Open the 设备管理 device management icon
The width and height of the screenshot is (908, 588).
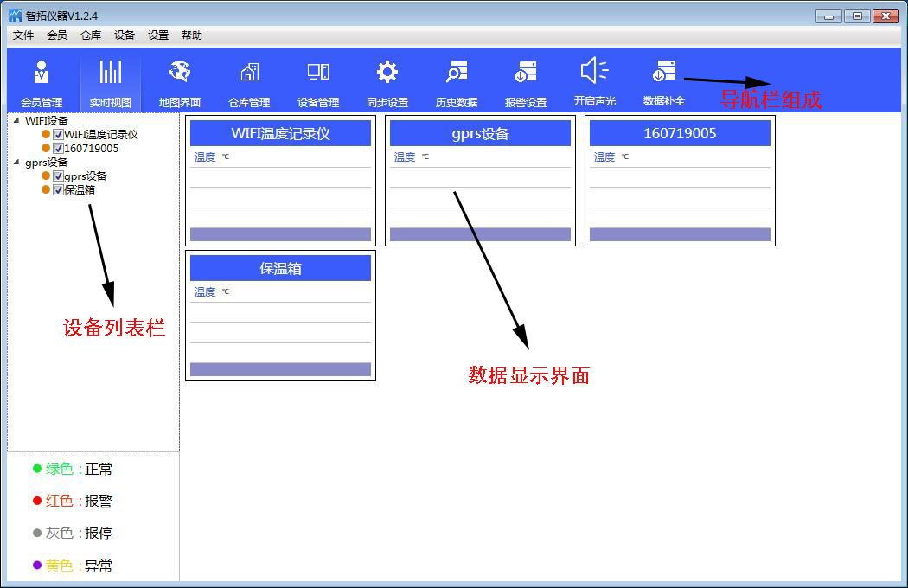(x=318, y=73)
